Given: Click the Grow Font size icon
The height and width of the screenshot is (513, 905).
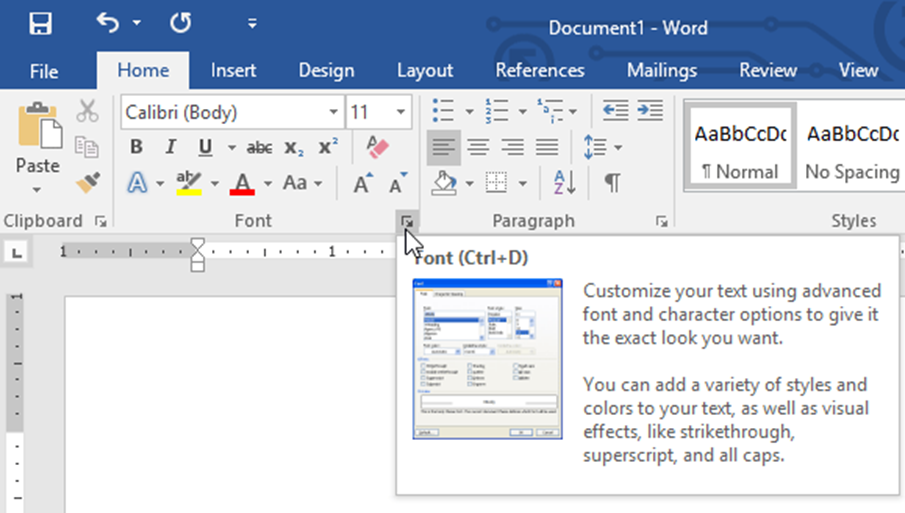Looking at the screenshot, I should [364, 184].
